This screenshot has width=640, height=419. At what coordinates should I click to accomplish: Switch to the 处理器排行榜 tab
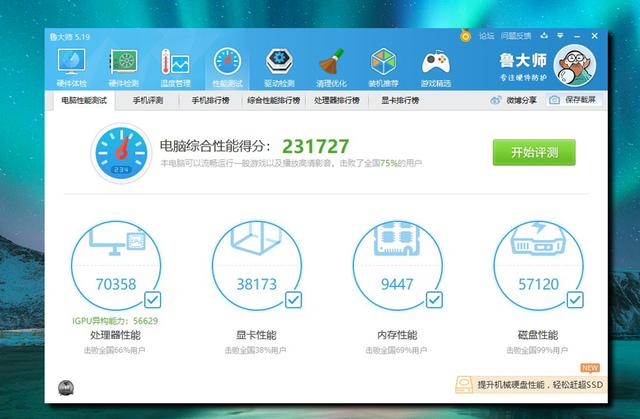[x=337, y=100]
